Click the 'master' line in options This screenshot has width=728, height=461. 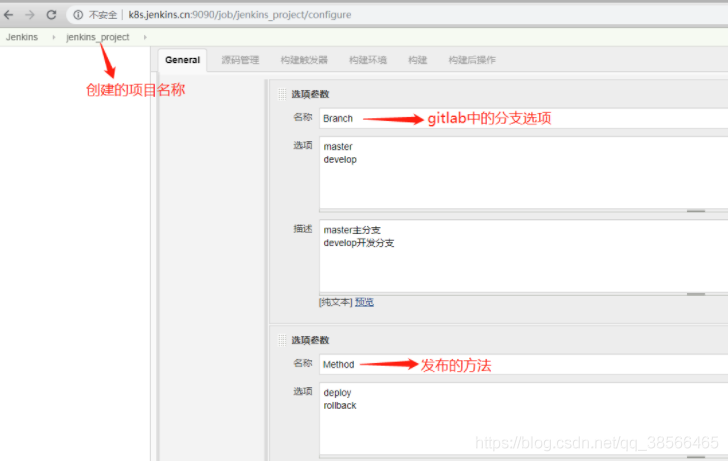(338, 147)
